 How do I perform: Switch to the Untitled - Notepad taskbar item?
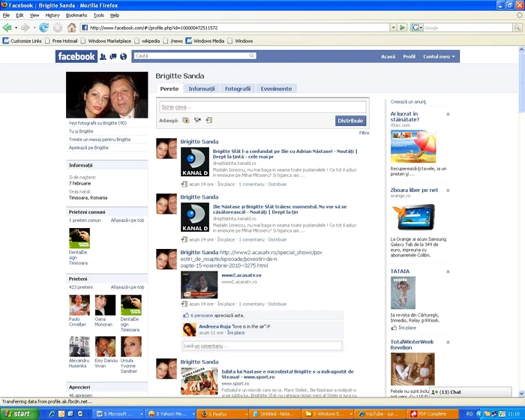coord(275,414)
